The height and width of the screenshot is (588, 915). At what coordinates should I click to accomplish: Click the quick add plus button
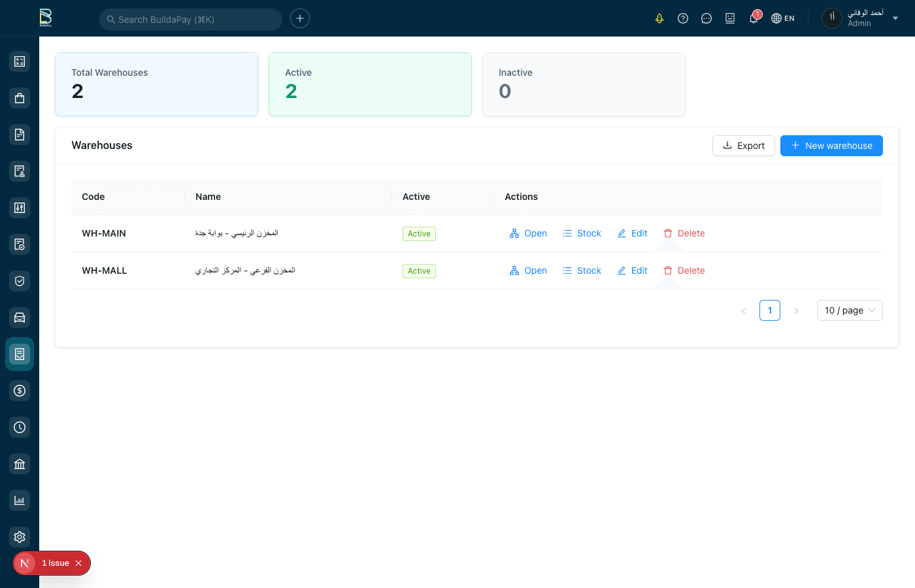[x=300, y=18]
